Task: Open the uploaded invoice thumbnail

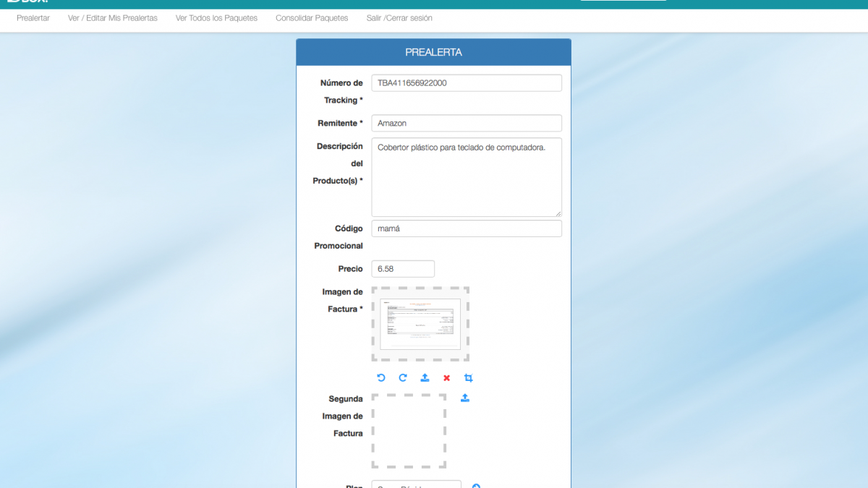Action: point(420,324)
